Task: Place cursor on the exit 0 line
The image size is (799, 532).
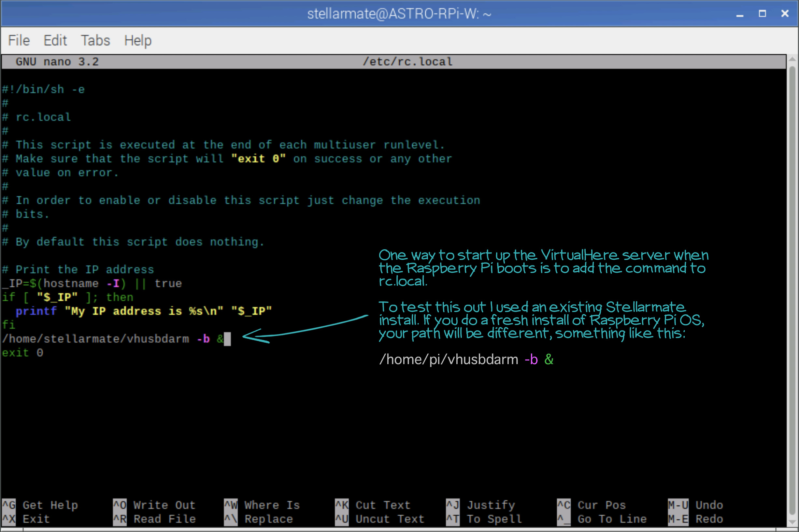Action: point(22,353)
